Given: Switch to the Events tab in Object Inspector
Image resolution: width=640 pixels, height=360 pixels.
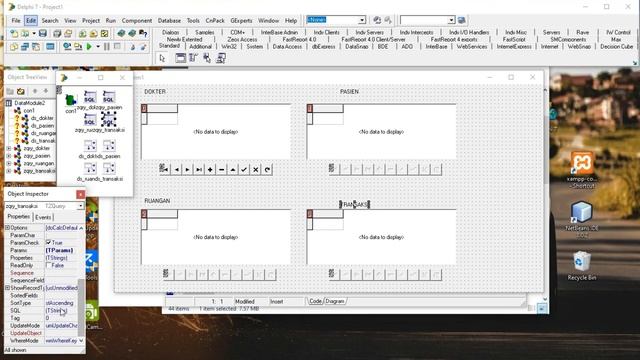Looking at the screenshot, I should tap(43, 217).
